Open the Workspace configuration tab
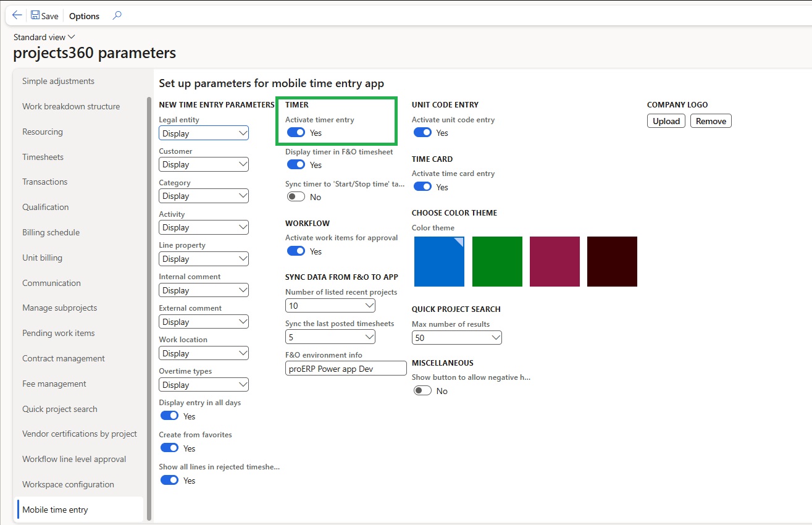The height and width of the screenshot is (525, 812). (68, 484)
